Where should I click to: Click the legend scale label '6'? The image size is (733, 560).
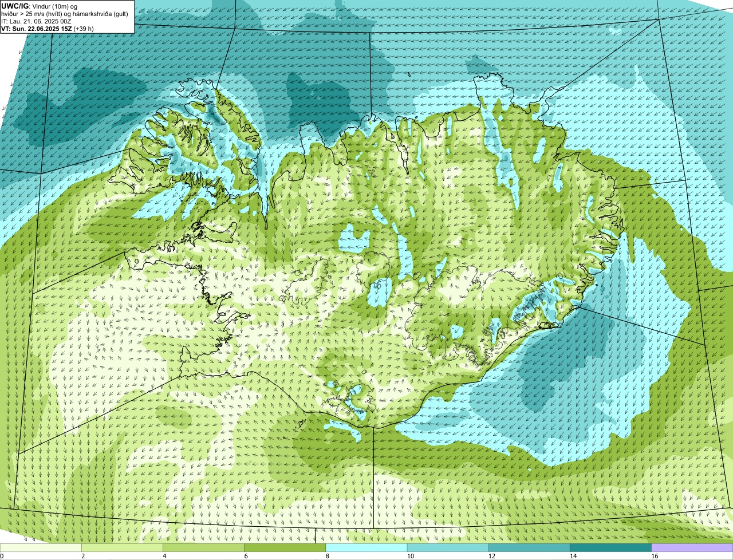click(246, 556)
